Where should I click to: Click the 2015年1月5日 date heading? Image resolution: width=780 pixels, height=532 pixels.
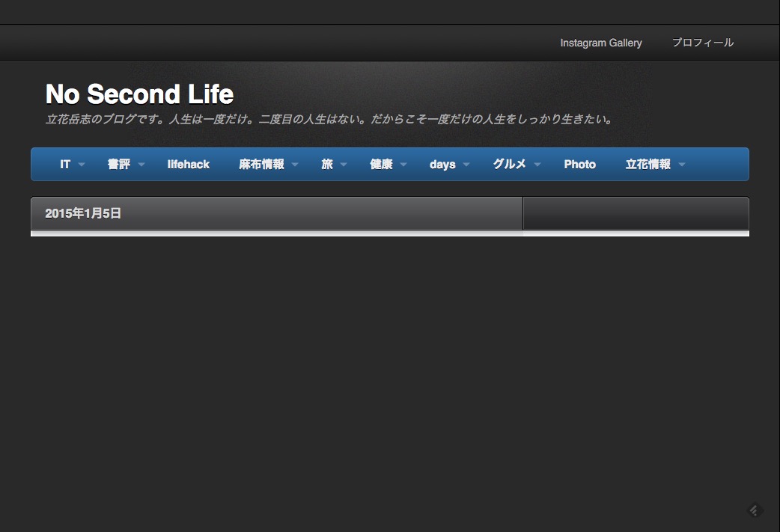[x=83, y=213]
